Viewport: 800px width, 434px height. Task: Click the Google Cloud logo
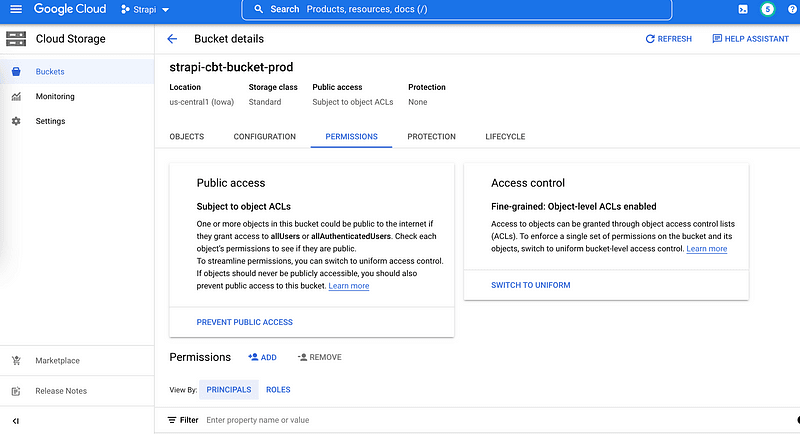[x=70, y=9]
